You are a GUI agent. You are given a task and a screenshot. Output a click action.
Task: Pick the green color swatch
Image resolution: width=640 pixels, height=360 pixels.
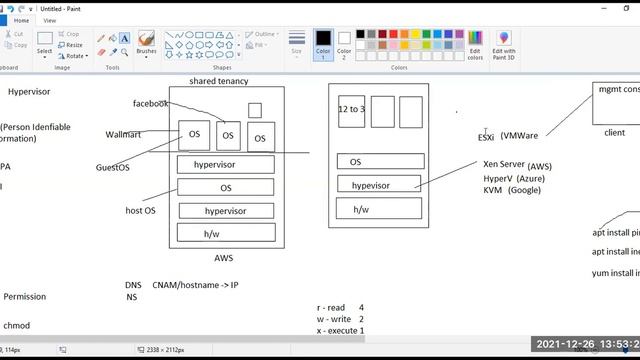pyautogui.click(x=427, y=34)
